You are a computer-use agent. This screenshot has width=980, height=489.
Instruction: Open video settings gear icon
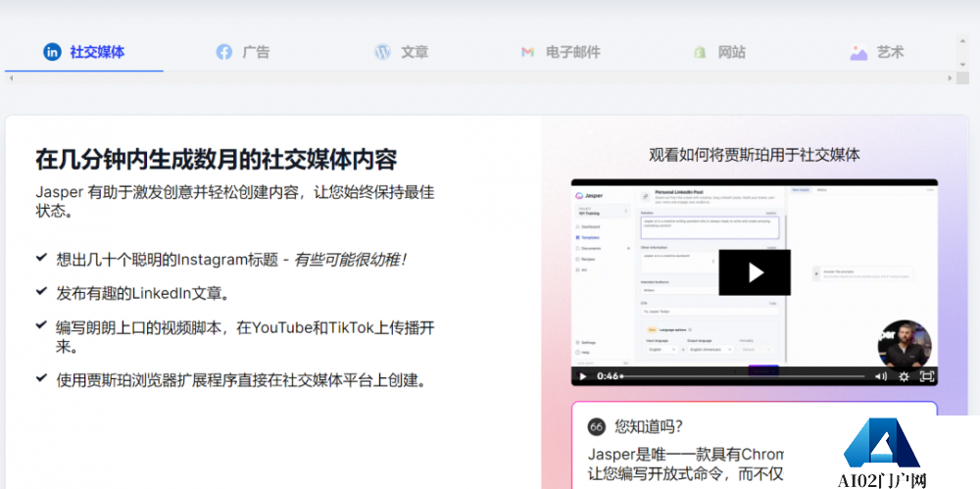coord(904,376)
